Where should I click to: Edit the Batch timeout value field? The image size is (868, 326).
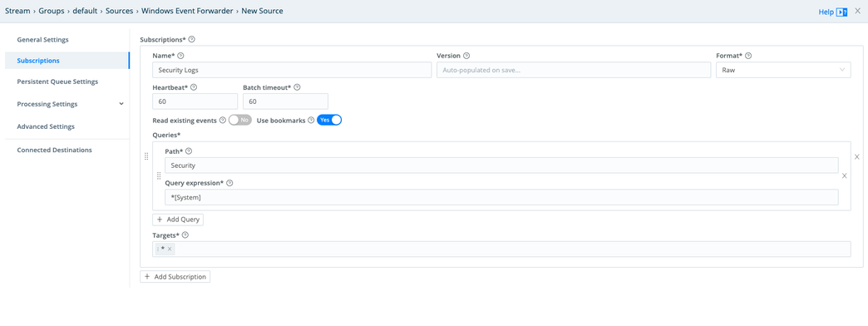[286, 101]
